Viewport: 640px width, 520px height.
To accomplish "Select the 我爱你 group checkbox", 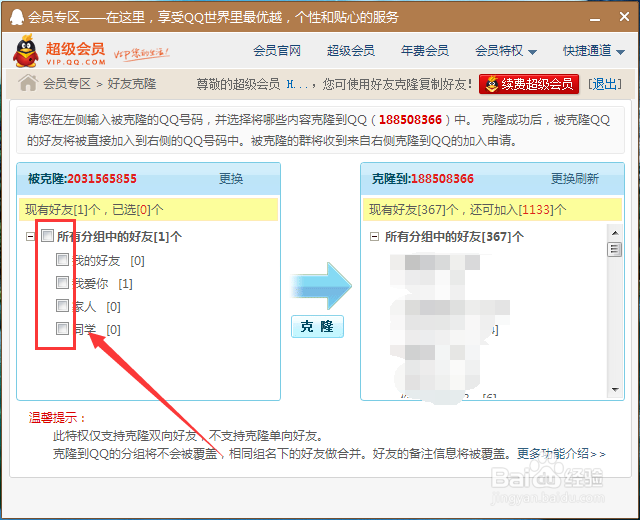I will (62, 282).
